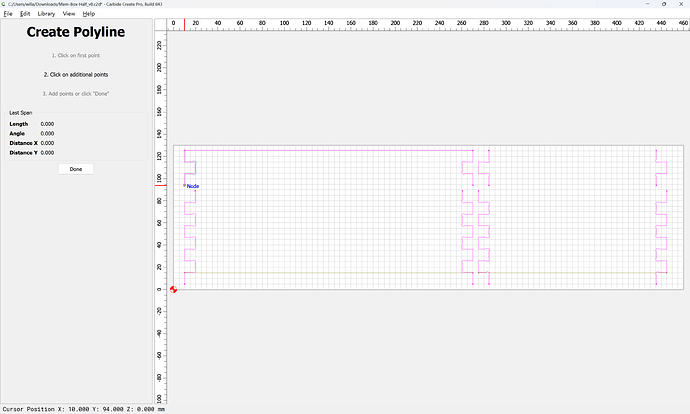This screenshot has width=690, height=414.
Task: Click the Carbide Create app icon in the title bar
Action: coord(4,4)
